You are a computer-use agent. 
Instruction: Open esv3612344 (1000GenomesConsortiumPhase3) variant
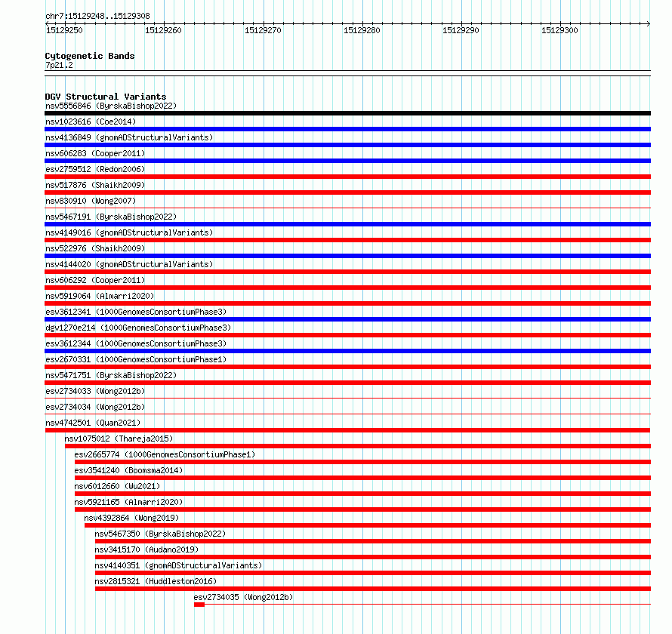136,343
